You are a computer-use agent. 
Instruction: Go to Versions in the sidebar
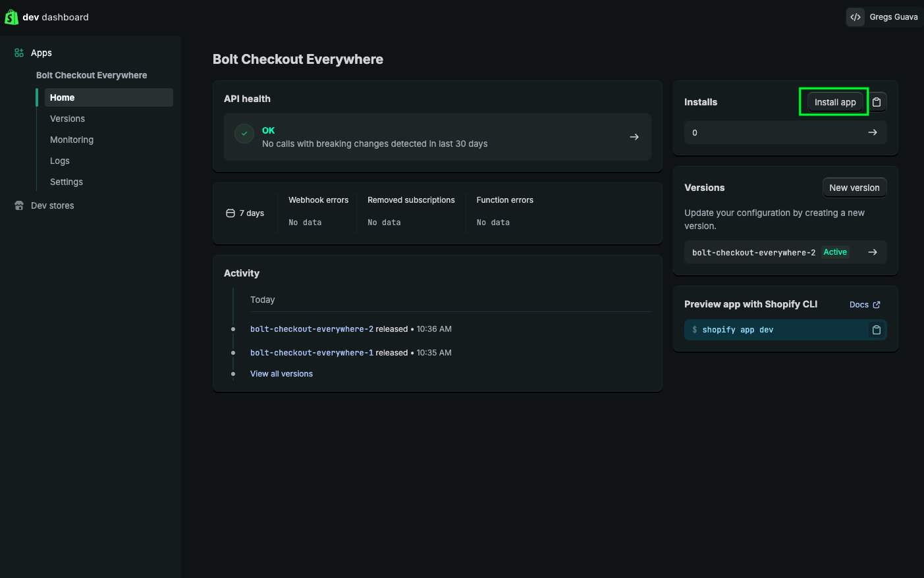pyautogui.click(x=67, y=118)
